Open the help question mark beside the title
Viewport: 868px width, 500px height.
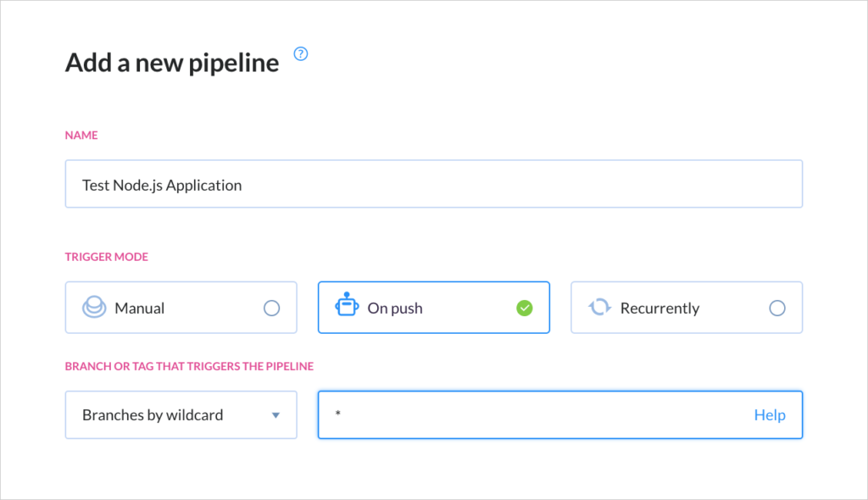[301, 53]
